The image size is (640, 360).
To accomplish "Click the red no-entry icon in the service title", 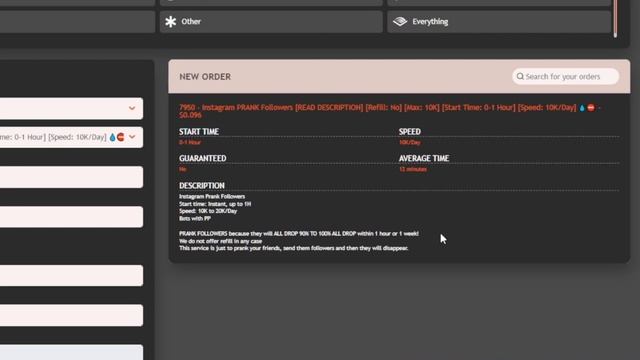I will pos(591,108).
